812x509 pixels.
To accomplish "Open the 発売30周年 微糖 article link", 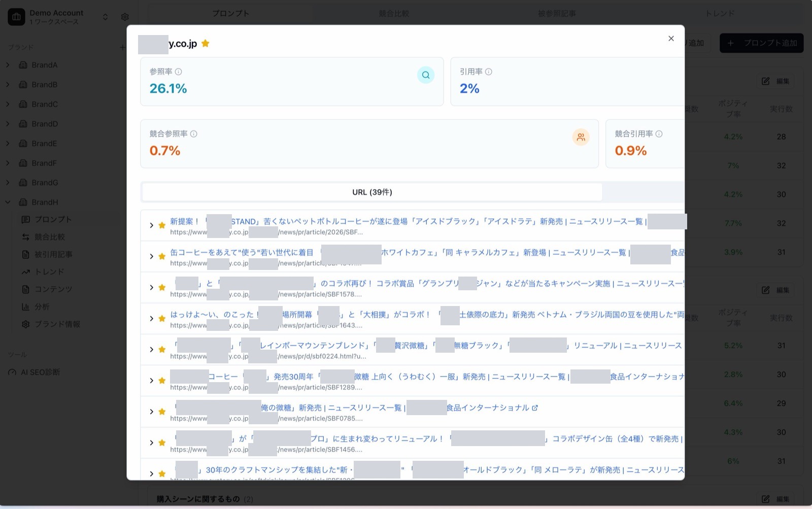I will [x=427, y=377].
